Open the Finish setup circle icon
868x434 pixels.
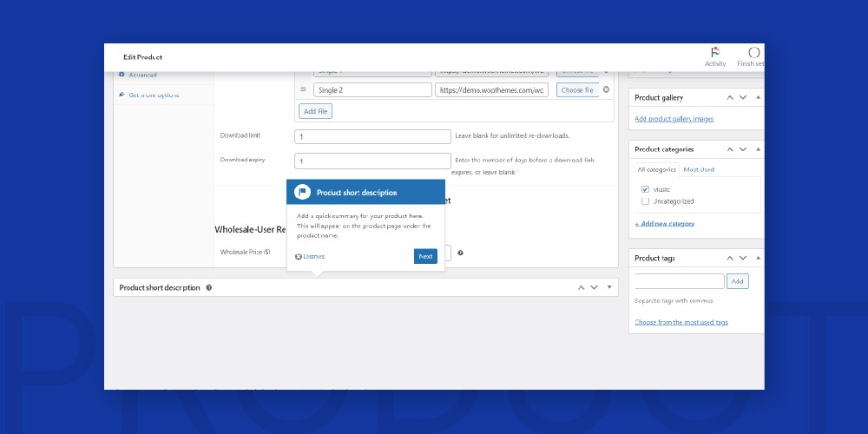click(754, 53)
